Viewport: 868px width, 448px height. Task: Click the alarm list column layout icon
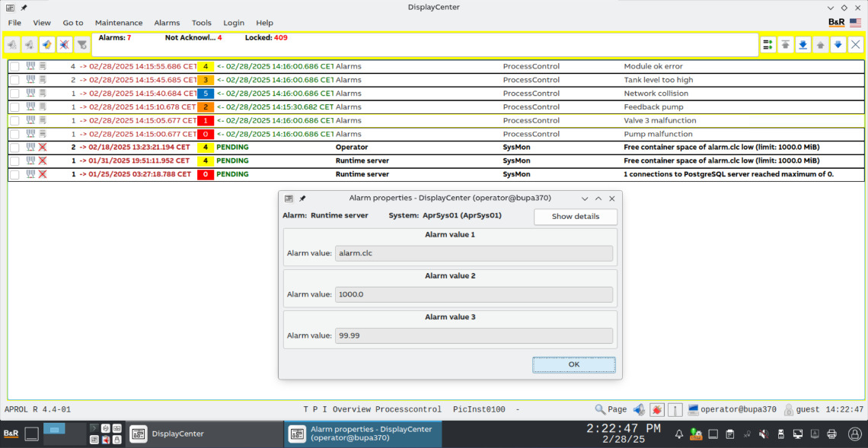pos(767,45)
